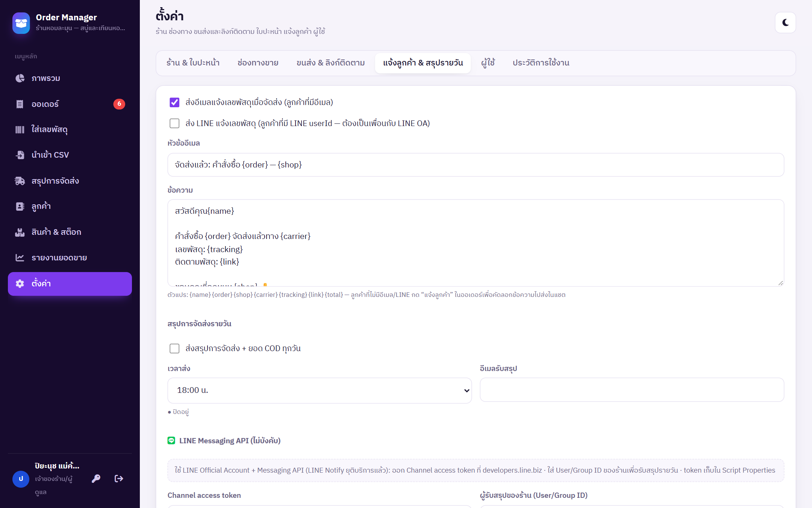812x508 pixels.
Task: Open นำเข้า CSV import icon
Action: coord(20,155)
